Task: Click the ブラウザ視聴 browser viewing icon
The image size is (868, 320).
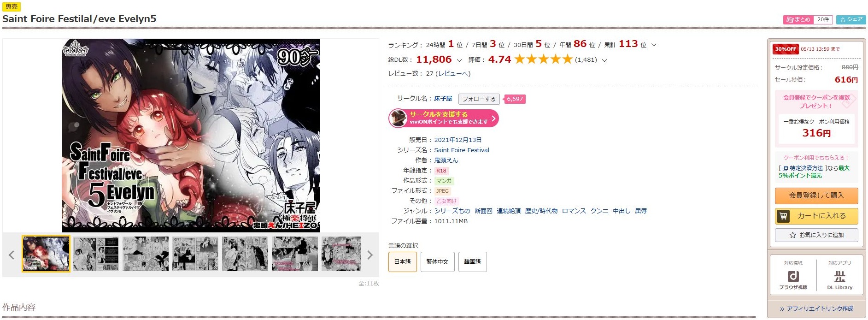Action: click(x=793, y=279)
